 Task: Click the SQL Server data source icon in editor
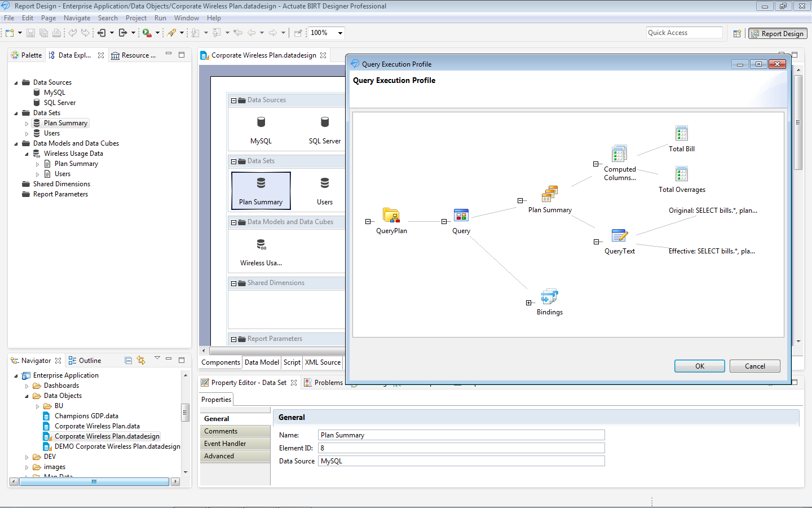325,122
